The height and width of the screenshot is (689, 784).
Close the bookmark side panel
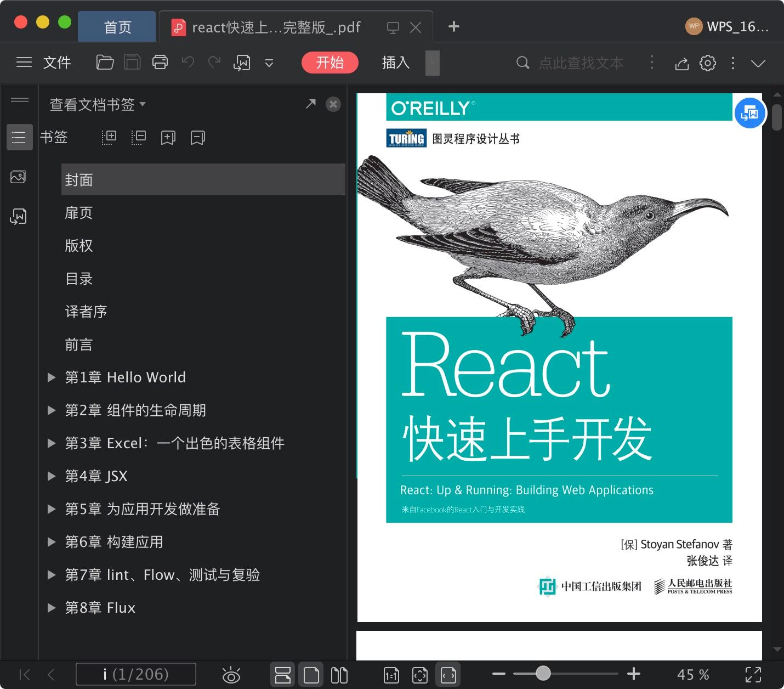pos(333,104)
